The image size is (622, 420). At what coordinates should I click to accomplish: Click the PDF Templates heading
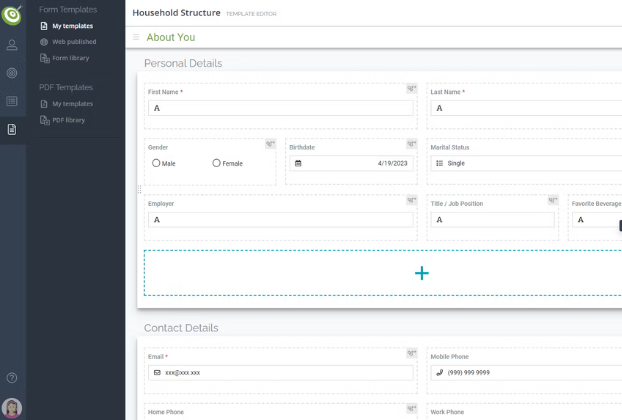(66, 87)
